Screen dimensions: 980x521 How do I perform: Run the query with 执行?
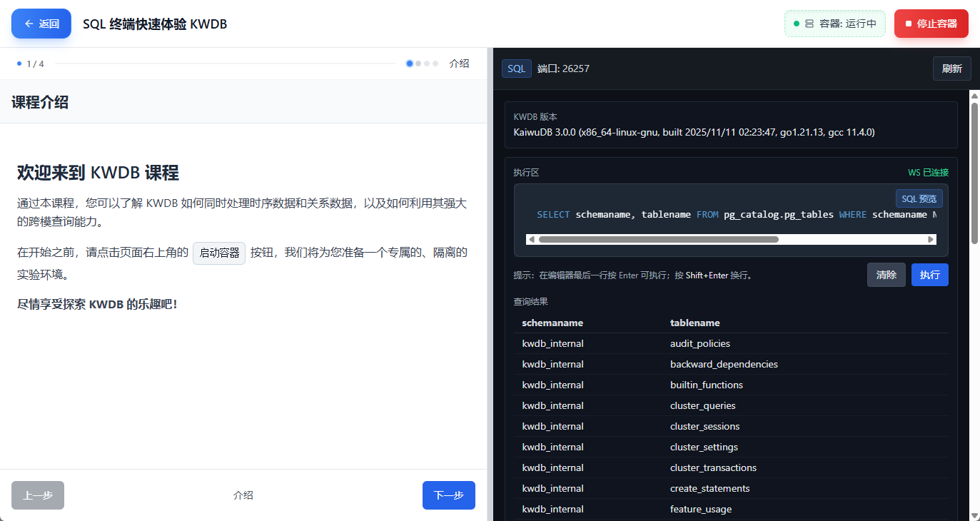coord(930,275)
